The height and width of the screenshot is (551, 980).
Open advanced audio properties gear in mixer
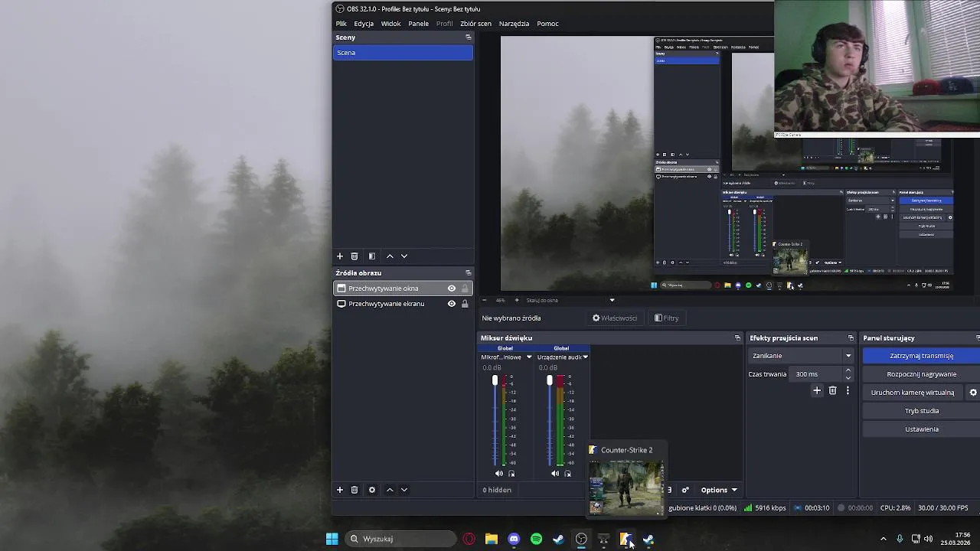(x=685, y=490)
